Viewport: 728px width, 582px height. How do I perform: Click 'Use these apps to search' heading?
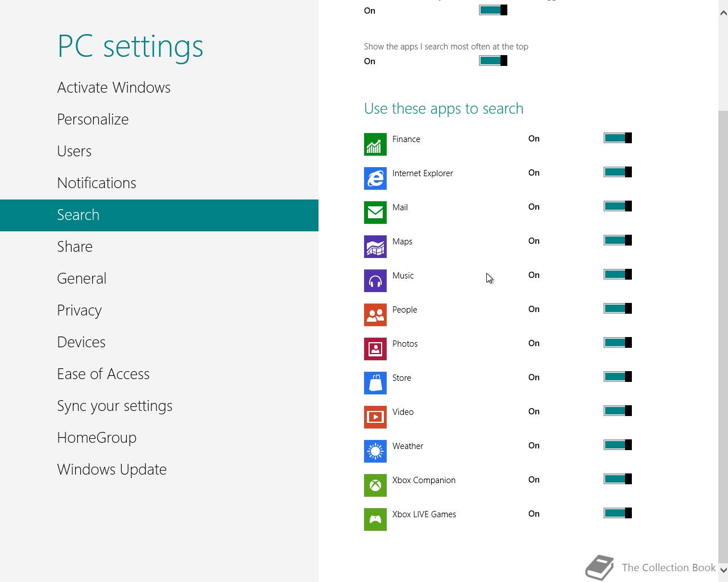[444, 109]
